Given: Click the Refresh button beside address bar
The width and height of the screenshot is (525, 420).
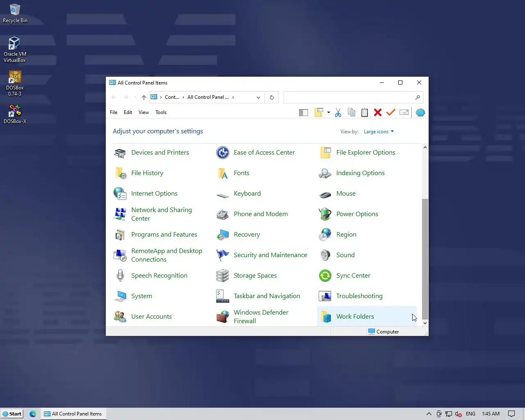Looking at the screenshot, I should tap(272, 98).
